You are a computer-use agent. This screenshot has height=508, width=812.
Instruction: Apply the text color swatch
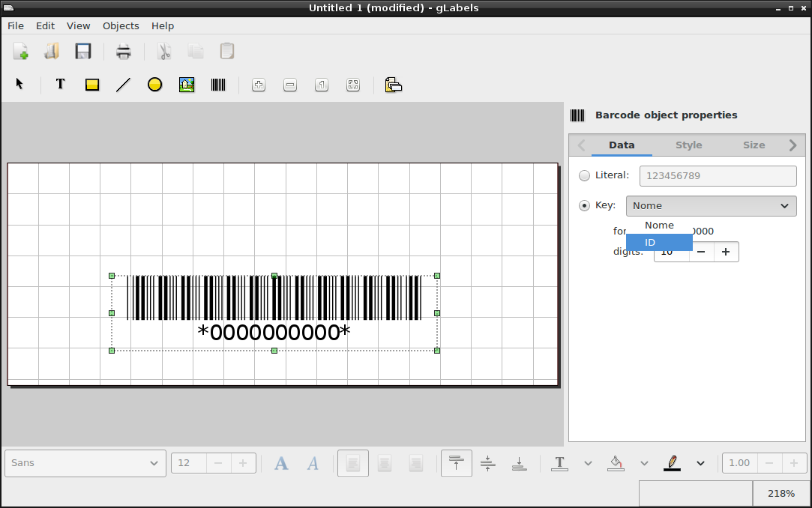click(559, 463)
